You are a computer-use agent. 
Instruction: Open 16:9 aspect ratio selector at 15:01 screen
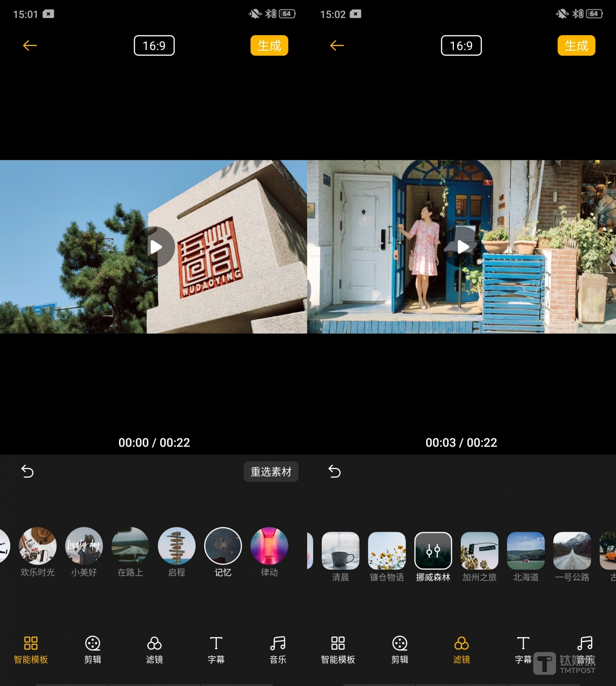[154, 46]
